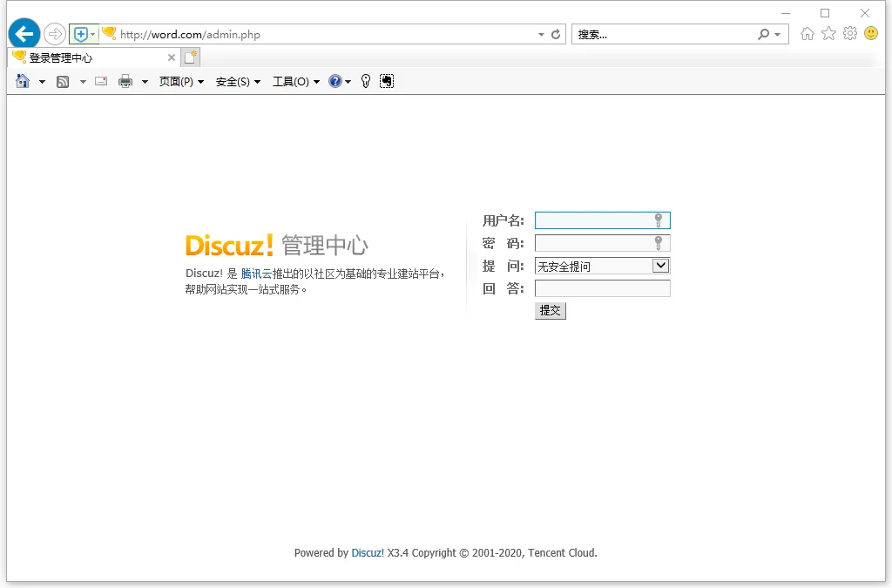Expand the address bar history dropdown arrow
Viewport: 892px width, 588px height.
pyautogui.click(x=541, y=35)
